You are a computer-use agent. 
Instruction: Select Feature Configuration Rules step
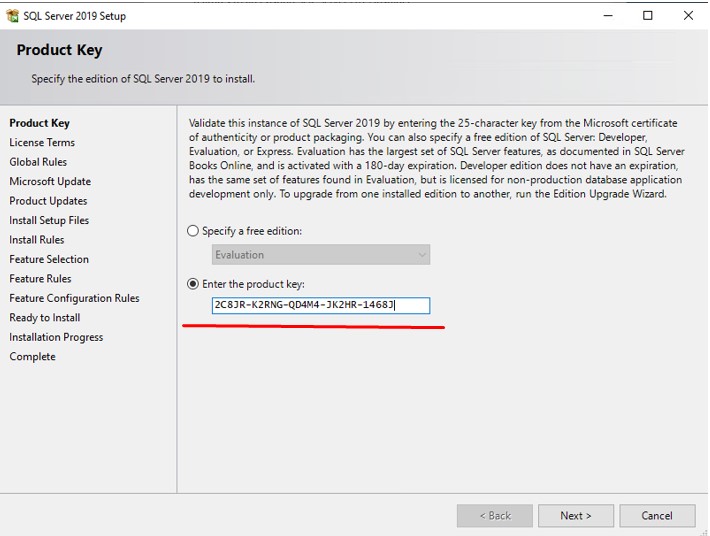pos(74,298)
